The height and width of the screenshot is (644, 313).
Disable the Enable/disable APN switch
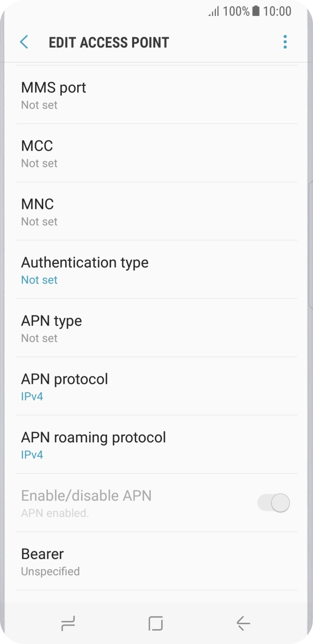coord(273,503)
